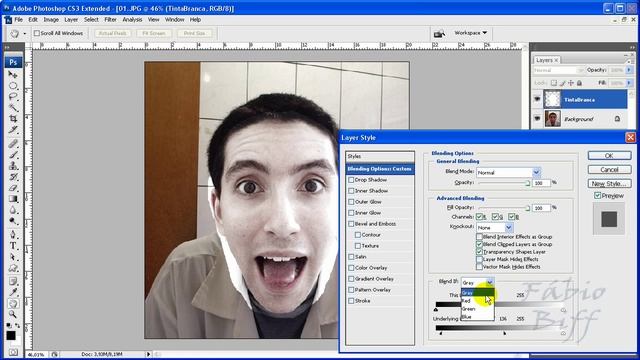Click the New Style button

[x=609, y=184]
